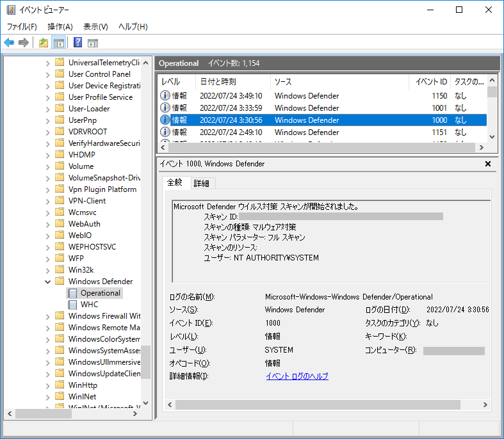Click the Forward arrow toolbar icon
The height and width of the screenshot is (439, 504).
click(24, 42)
